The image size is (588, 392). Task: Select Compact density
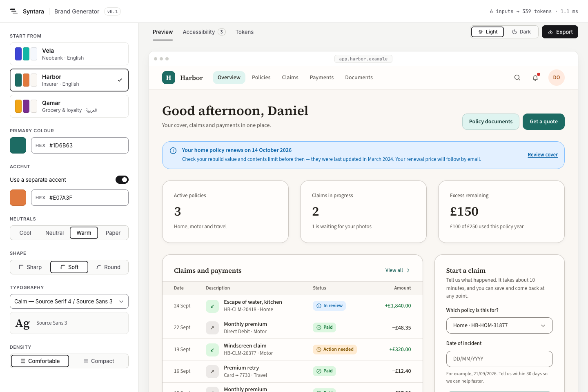click(x=98, y=361)
